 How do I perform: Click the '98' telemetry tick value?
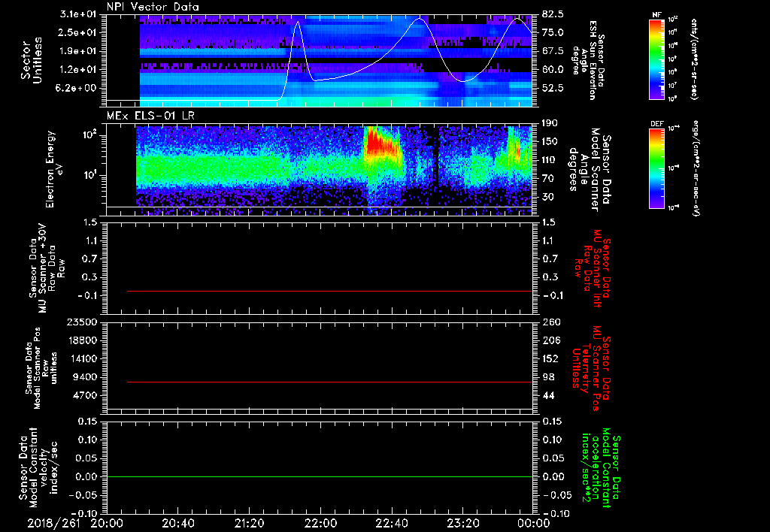(548, 377)
